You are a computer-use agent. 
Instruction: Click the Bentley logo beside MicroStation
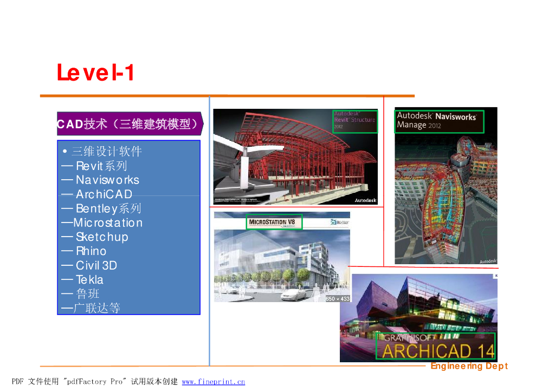click(339, 222)
